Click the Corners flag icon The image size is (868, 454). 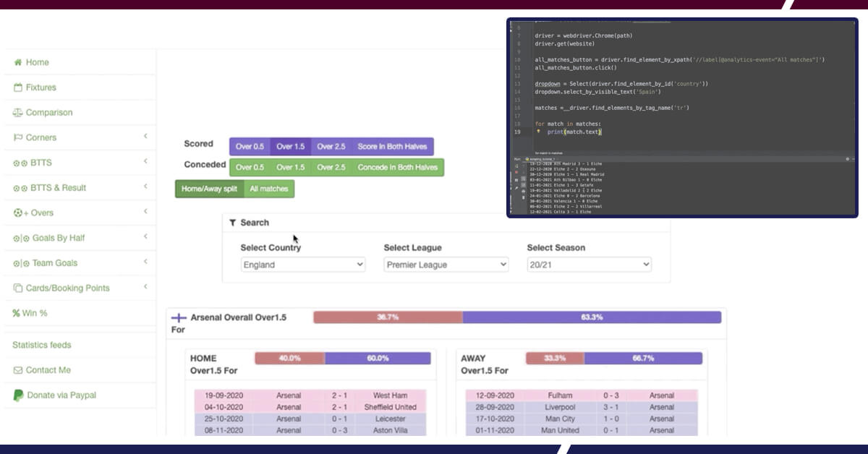click(18, 137)
